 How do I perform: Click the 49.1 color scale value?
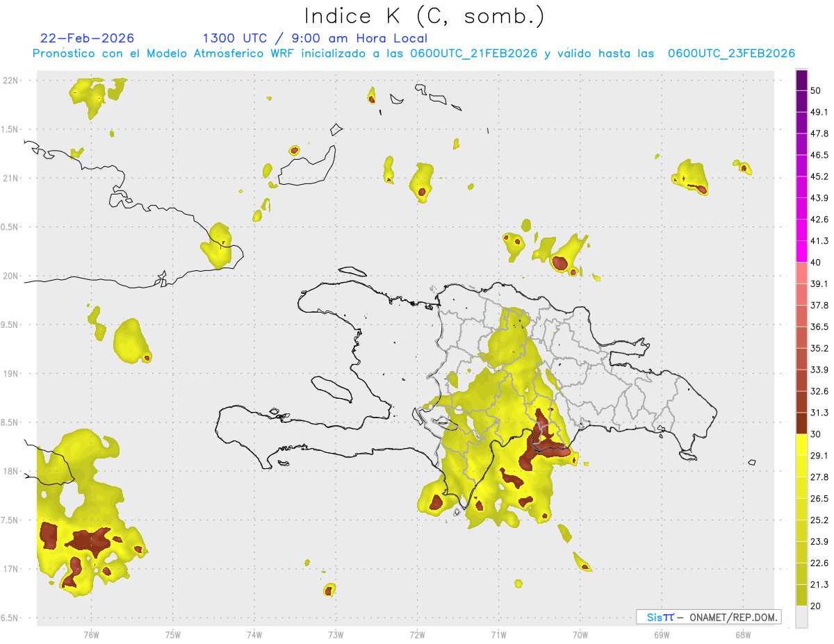tap(819, 112)
